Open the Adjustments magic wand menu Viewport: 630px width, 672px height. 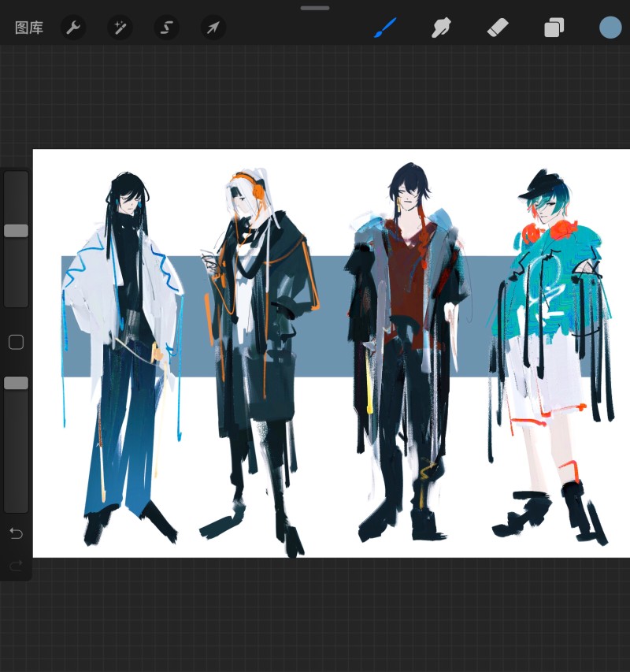point(120,28)
